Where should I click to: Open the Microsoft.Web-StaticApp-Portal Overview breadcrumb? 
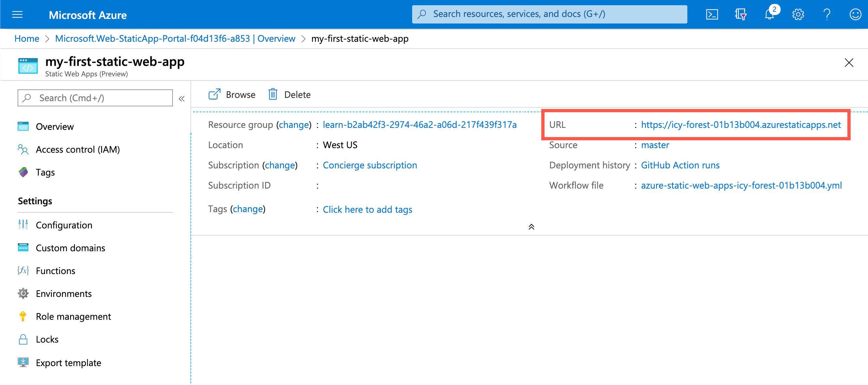tap(175, 39)
